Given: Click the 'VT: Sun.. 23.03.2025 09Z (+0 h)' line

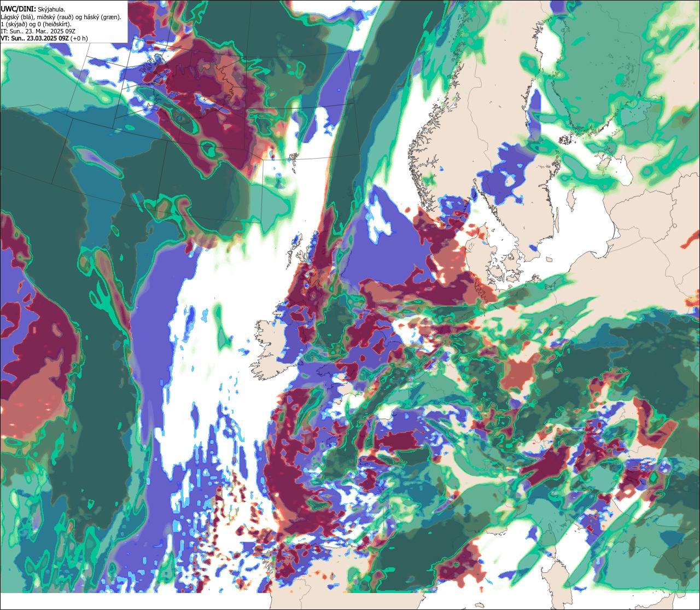Looking at the screenshot, I should (x=44, y=38).
